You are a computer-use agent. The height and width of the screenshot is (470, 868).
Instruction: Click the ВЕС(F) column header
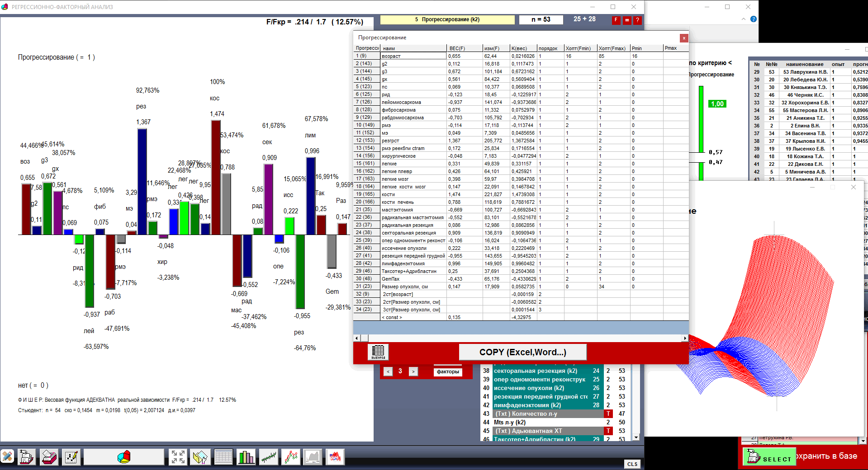coord(457,48)
